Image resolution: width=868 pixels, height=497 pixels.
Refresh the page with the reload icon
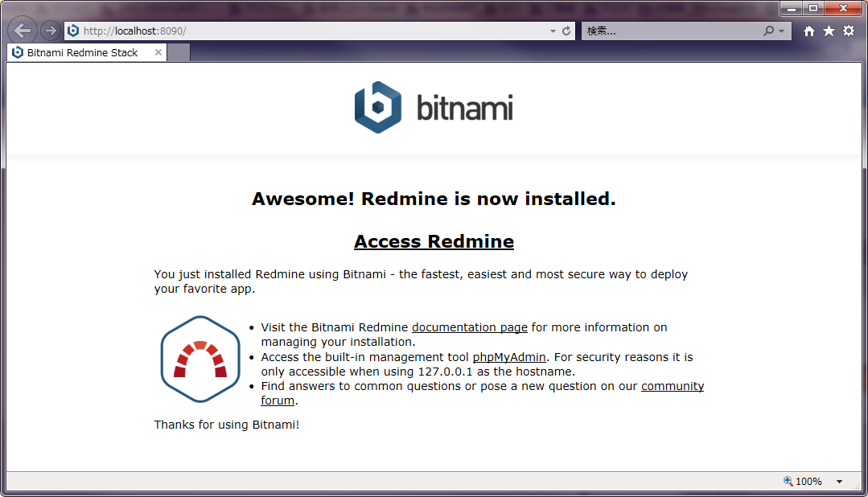567,30
